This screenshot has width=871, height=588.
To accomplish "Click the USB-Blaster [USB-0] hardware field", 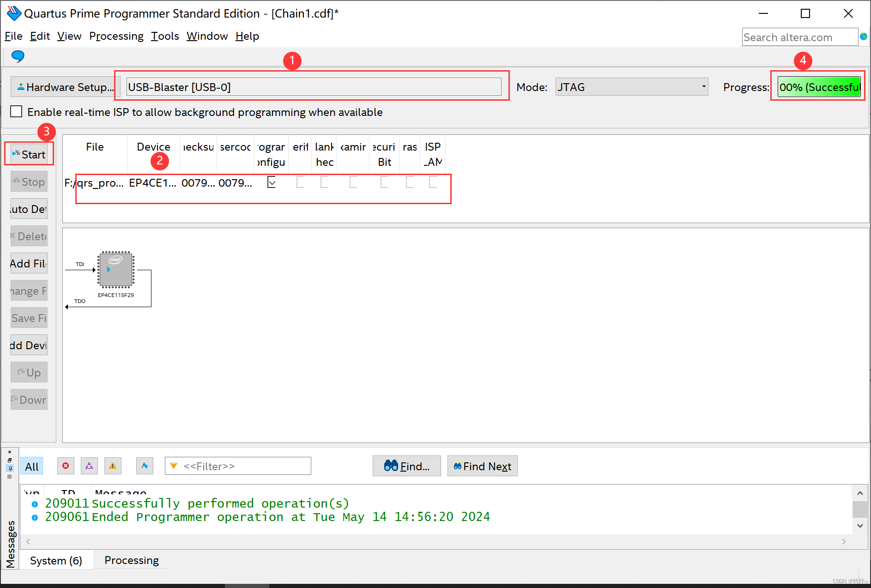I will tap(314, 87).
